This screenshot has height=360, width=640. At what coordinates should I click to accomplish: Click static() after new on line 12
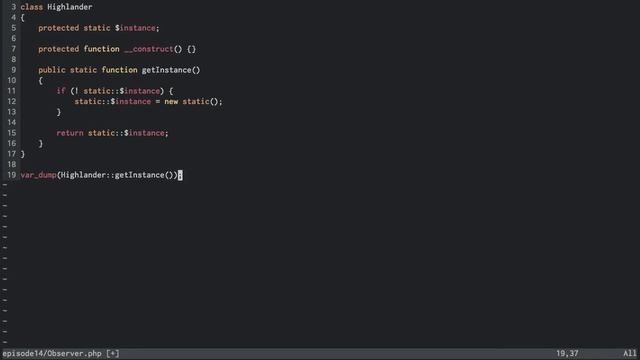(x=200, y=101)
